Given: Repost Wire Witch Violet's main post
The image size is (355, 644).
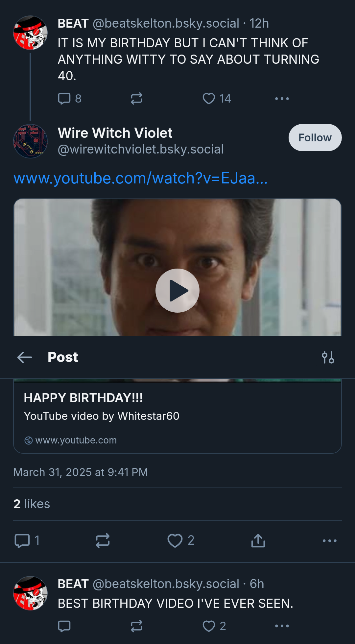Looking at the screenshot, I should point(103,540).
